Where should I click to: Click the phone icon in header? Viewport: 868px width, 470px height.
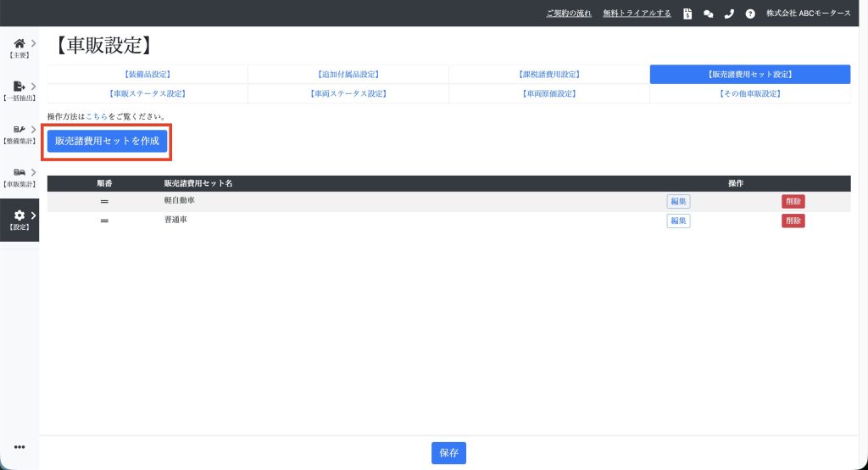tap(729, 14)
